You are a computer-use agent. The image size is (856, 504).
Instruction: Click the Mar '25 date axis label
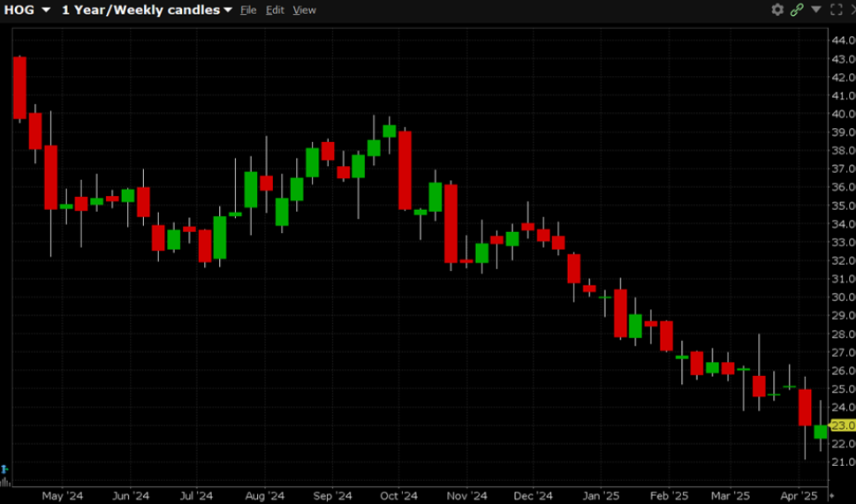coord(731,496)
